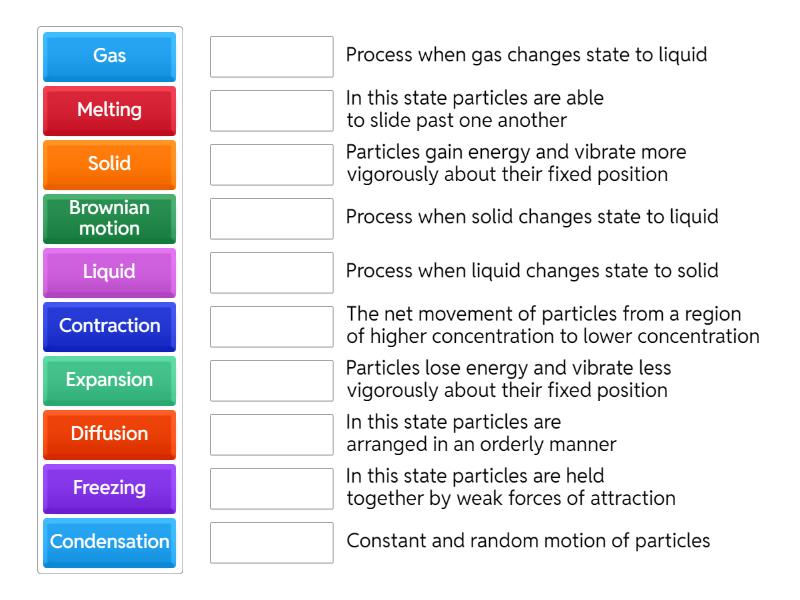Image resolution: width=800 pixels, height=600 pixels.
Task: Pick the orange Solid tile
Action: [109, 164]
